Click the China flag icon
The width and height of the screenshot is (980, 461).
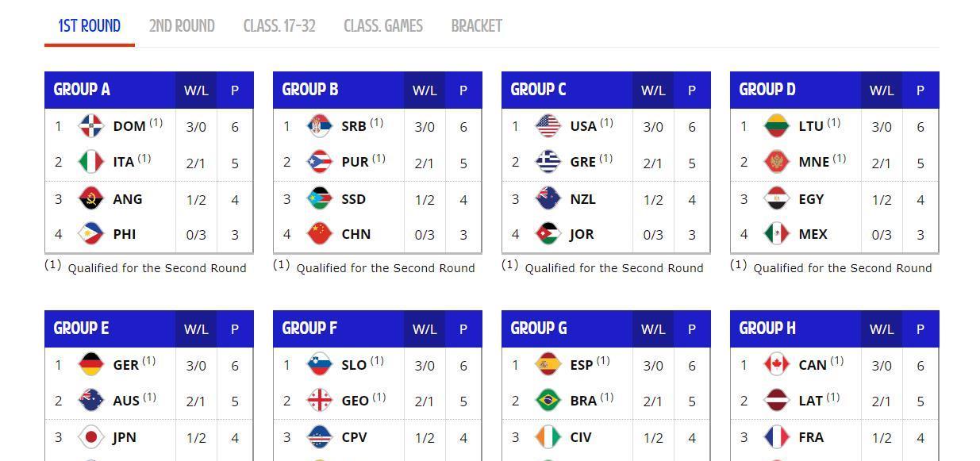pos(319,234)
